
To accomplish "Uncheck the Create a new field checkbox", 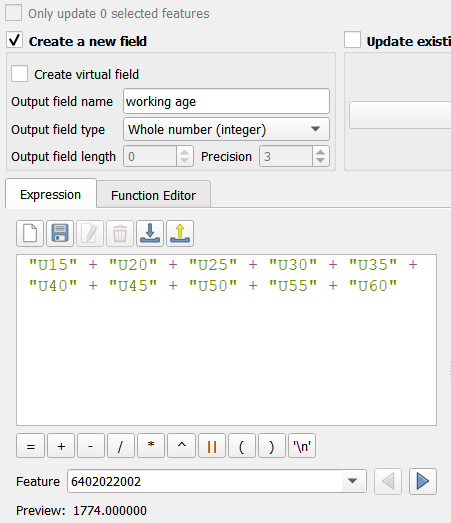I will click(x=14, y=40).
